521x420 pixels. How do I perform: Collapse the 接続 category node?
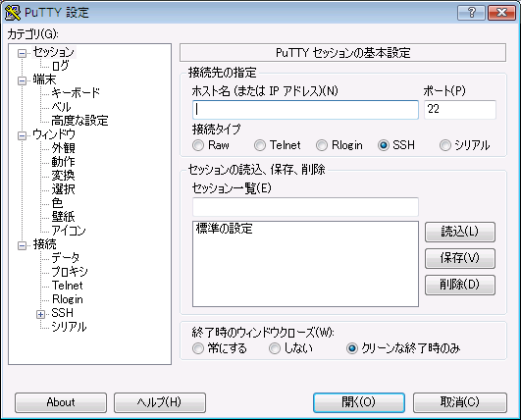tap(22, 245)
